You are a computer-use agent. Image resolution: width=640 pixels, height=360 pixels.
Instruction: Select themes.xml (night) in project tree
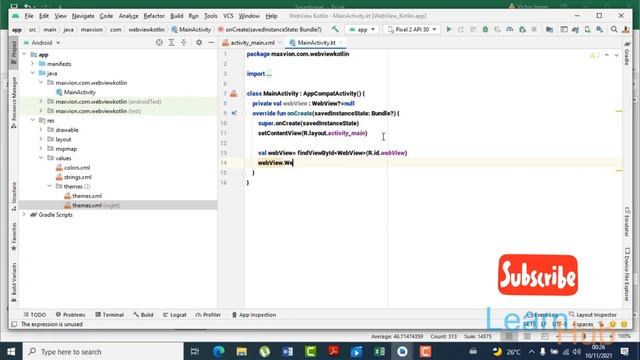pos(96,205)
